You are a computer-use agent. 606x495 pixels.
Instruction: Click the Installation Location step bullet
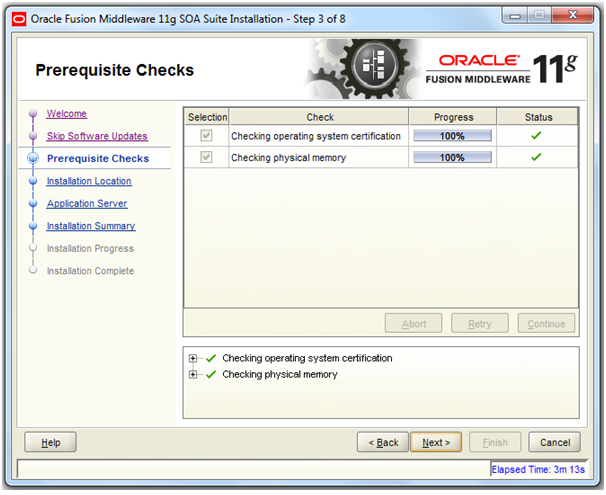(33, 181)
